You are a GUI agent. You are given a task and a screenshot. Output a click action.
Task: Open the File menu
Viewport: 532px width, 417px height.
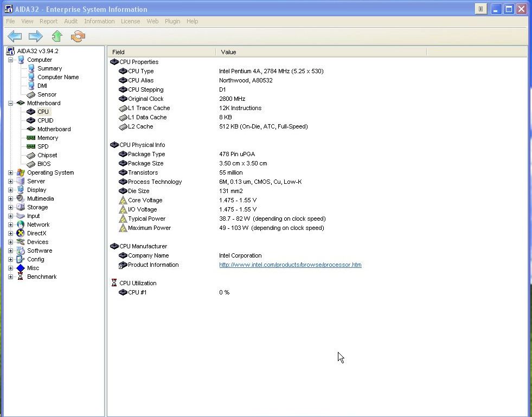click(10, 21)
